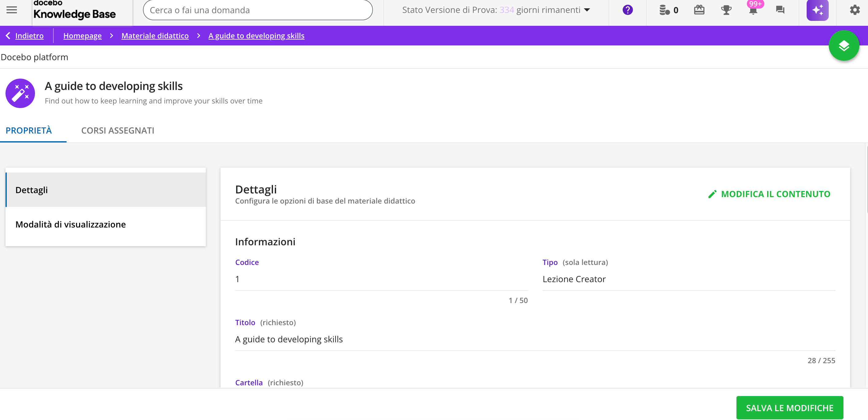Open the coins balance icon
Image resolution: width=868 pixels, height=420 pixels.
664,10
